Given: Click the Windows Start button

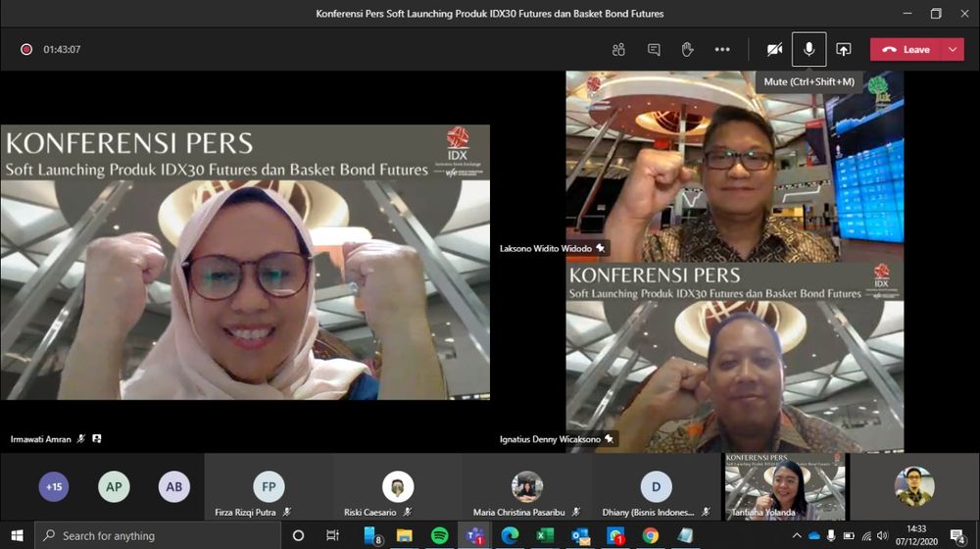Looking at the screenshot, I should [17, 535].
